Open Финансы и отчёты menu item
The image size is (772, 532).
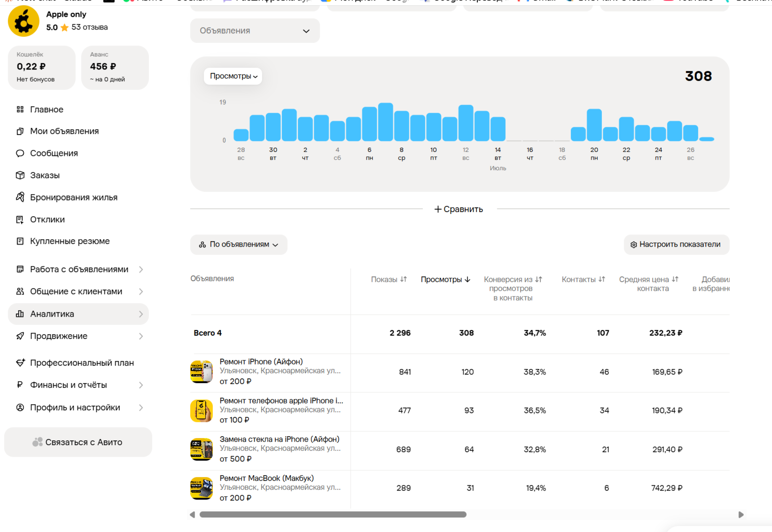(x=78, y=385)
